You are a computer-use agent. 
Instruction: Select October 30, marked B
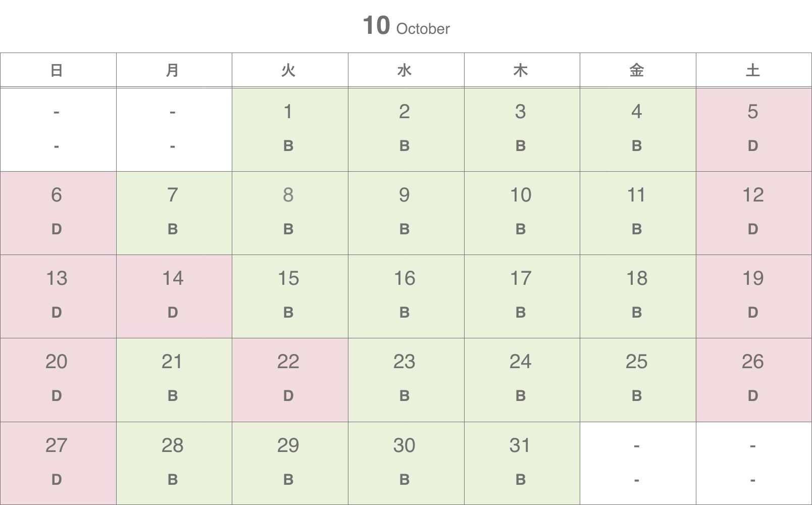pyautogui.click(x=406, y=463)
